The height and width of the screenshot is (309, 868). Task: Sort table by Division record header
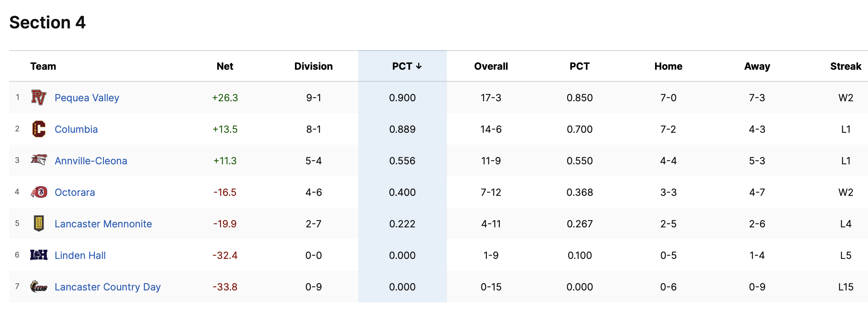(314, 66)
